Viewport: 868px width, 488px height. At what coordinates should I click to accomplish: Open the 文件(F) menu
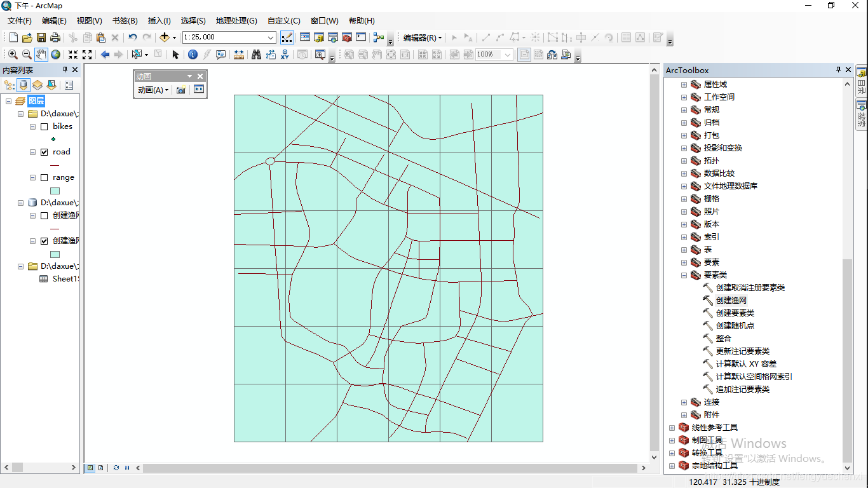pyautogui.click(x=20, y=21)
